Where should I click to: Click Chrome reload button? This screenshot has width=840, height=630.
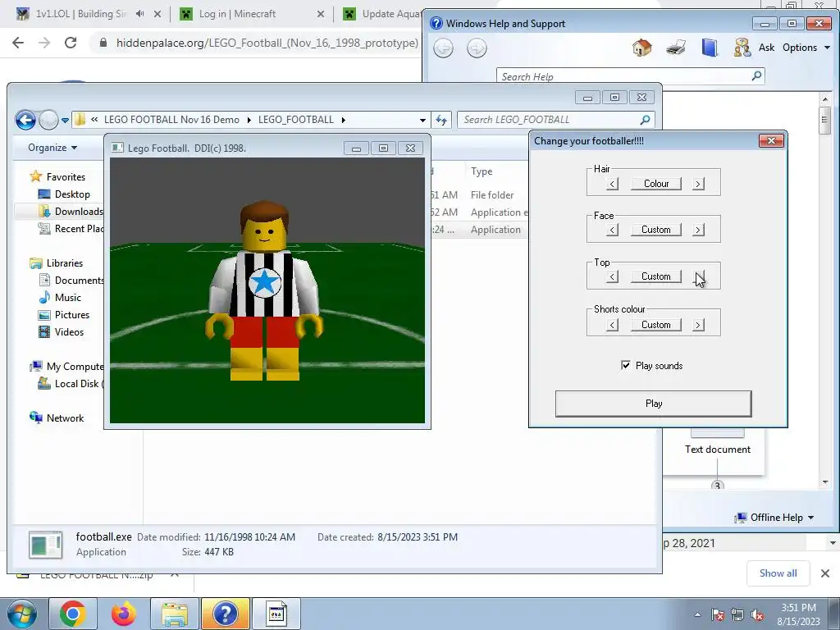pyautogui.click(x=71, y=43)
